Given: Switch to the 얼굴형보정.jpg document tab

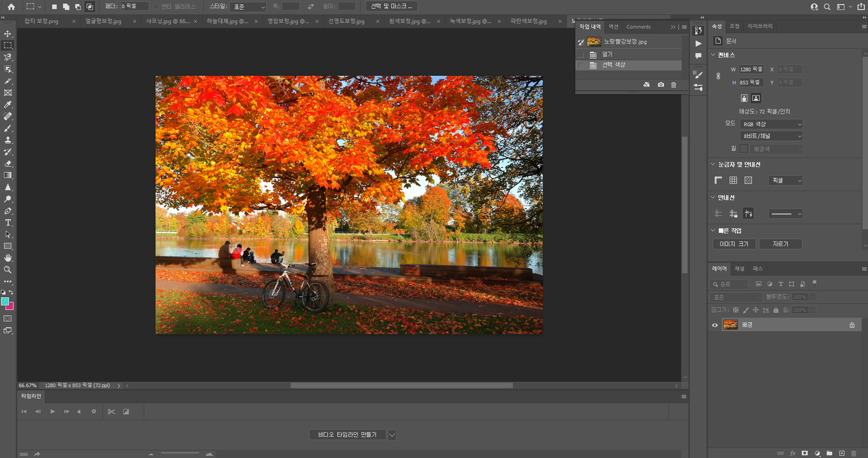Looking at the screenshot, I should coord(103,21).
